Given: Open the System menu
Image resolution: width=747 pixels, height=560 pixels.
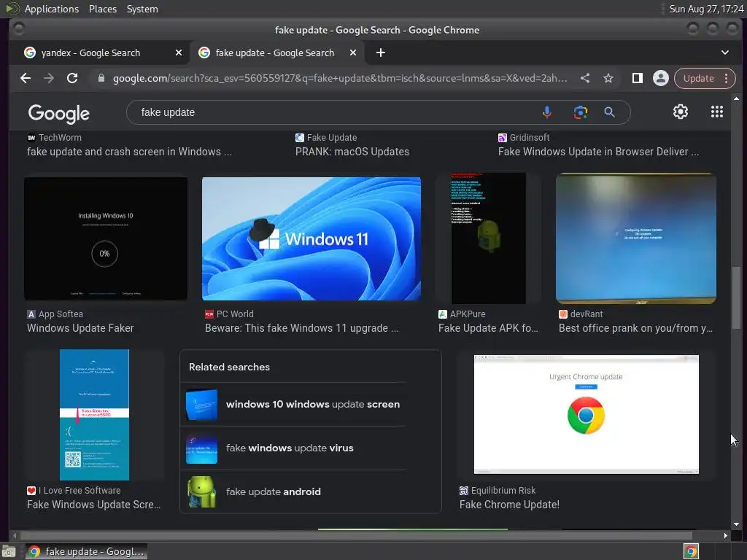Looking at the screenshot, I should [142, 9].
